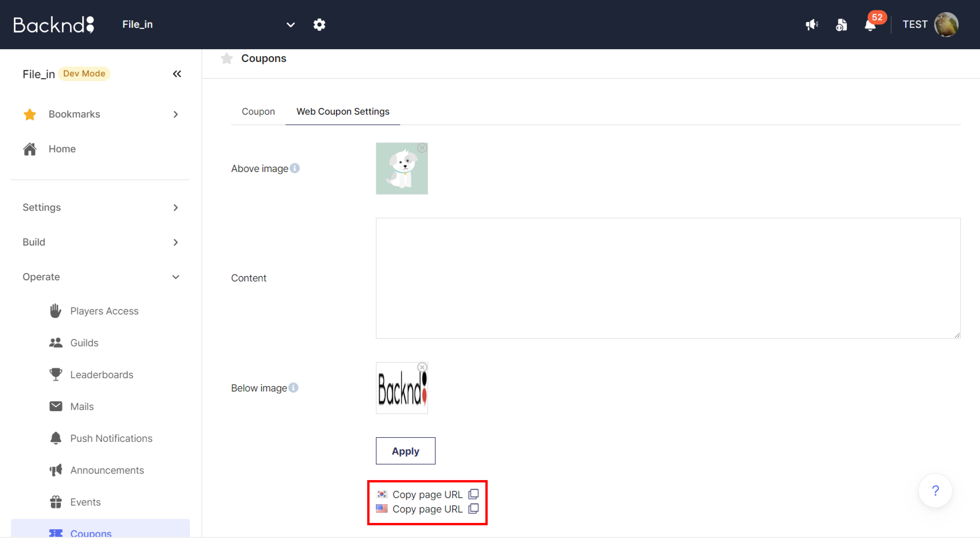Select Web Coupon Settings tab
The image size is (980, 538).
tap(343, 111)
